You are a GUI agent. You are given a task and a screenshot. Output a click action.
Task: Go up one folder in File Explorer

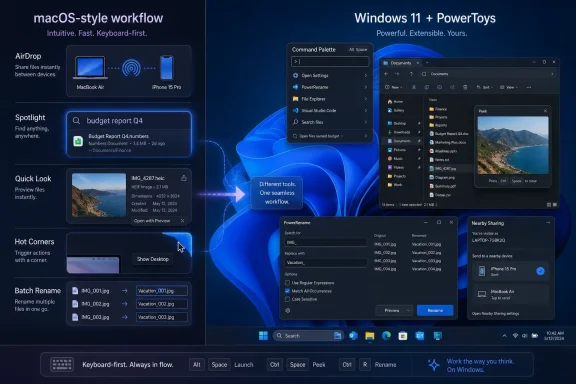click(x=411, y=74)
